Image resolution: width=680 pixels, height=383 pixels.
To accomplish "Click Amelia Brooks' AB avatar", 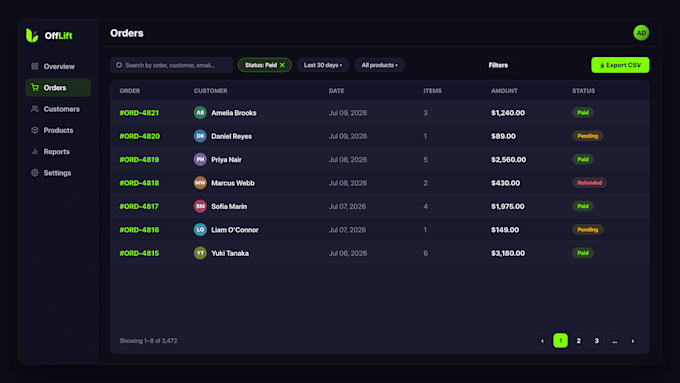I will point(200,113).
